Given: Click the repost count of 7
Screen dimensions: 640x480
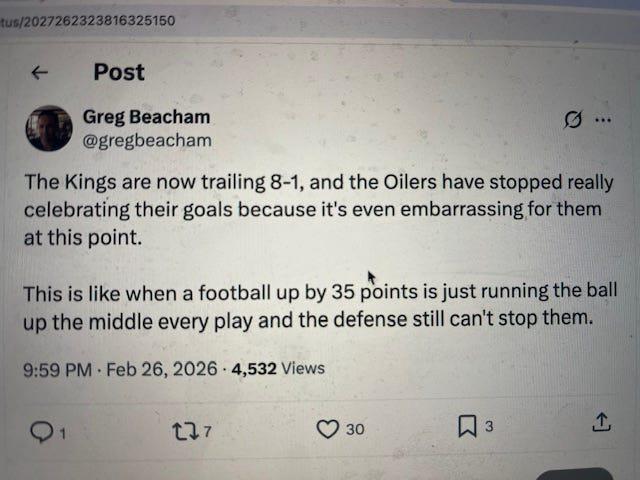Looking at the screenshot, I should pos(207,431).
